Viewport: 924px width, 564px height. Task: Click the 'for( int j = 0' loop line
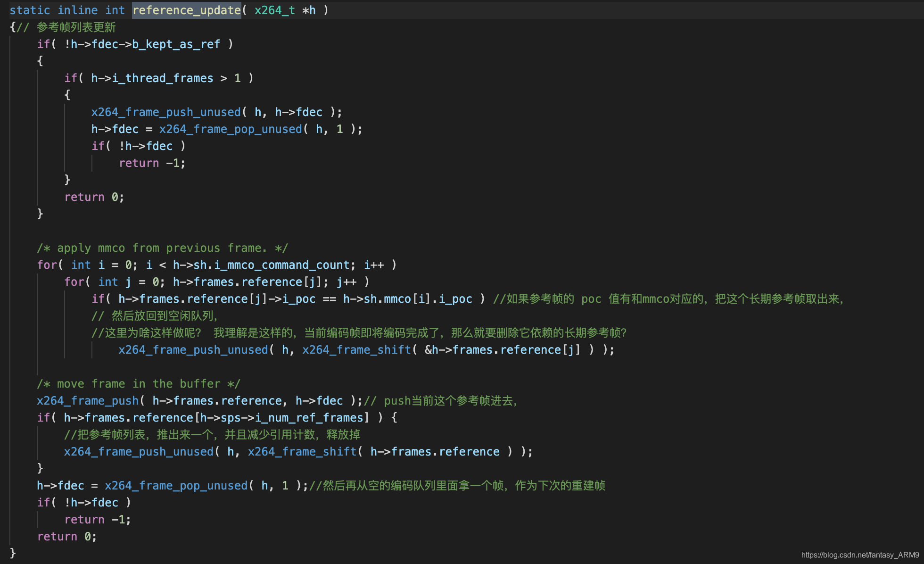tap(217, 282)
